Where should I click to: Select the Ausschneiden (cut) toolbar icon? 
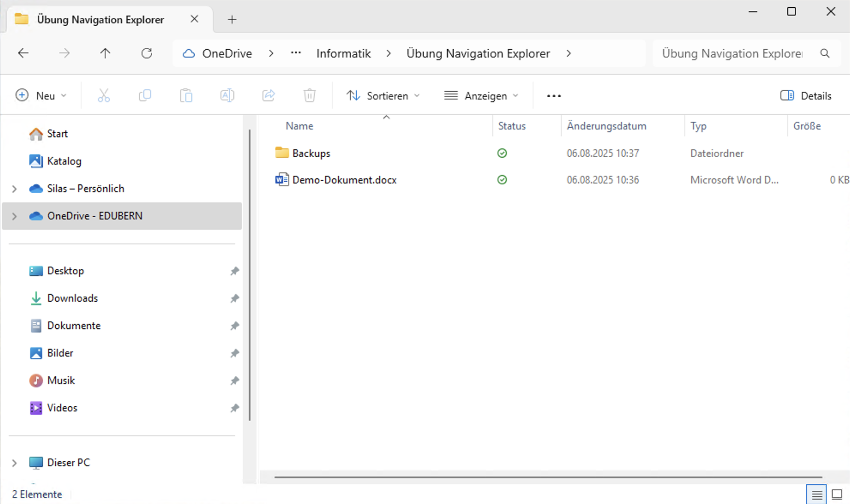103,95
